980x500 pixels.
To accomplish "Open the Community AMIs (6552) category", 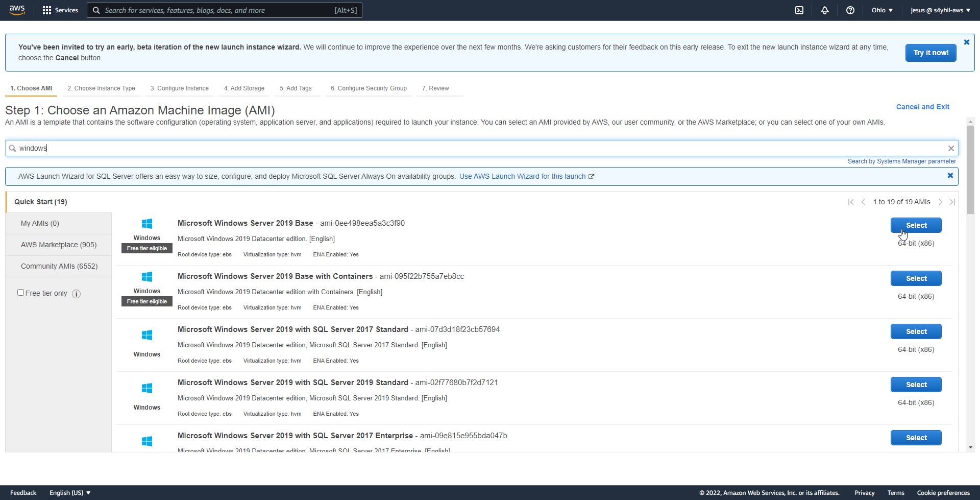I will coord(58,267).
